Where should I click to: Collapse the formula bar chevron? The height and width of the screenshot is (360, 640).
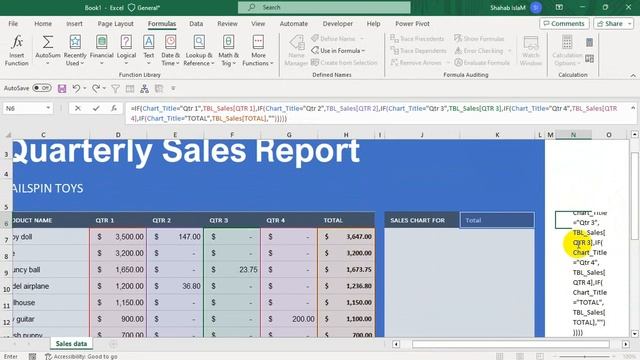(633, 108)
